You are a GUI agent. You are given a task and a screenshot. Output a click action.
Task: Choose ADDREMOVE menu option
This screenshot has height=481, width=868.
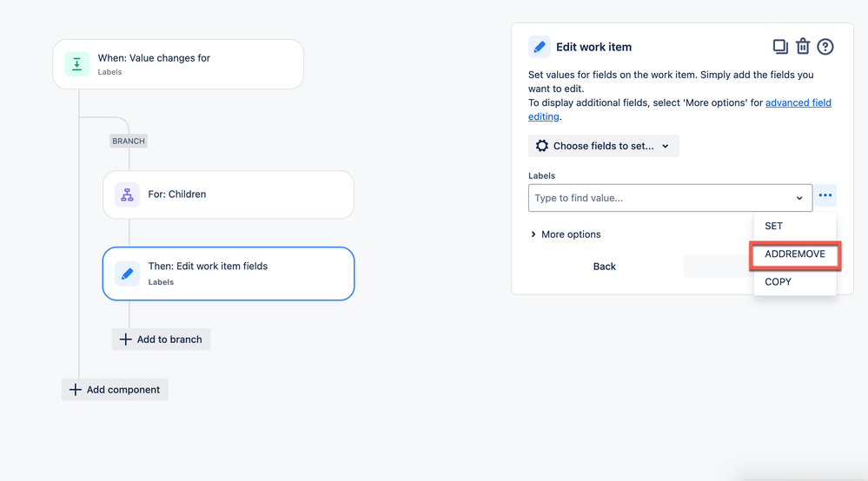tap(794, 254)
